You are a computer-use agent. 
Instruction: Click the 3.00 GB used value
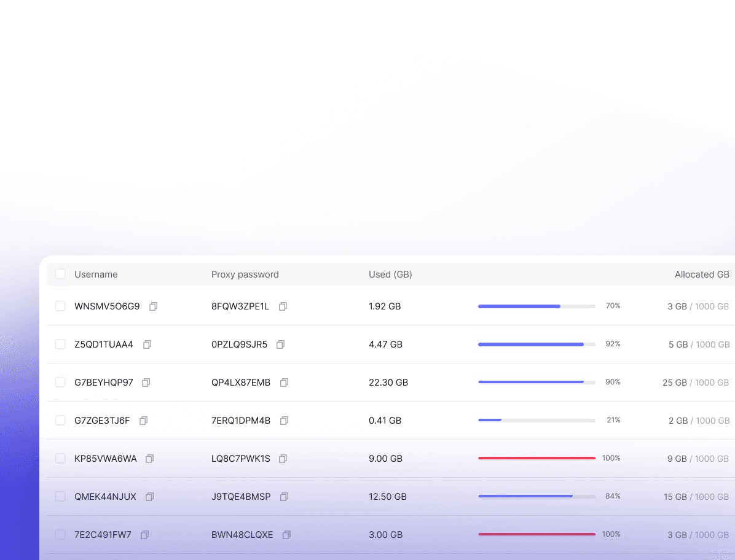(386, 535)
